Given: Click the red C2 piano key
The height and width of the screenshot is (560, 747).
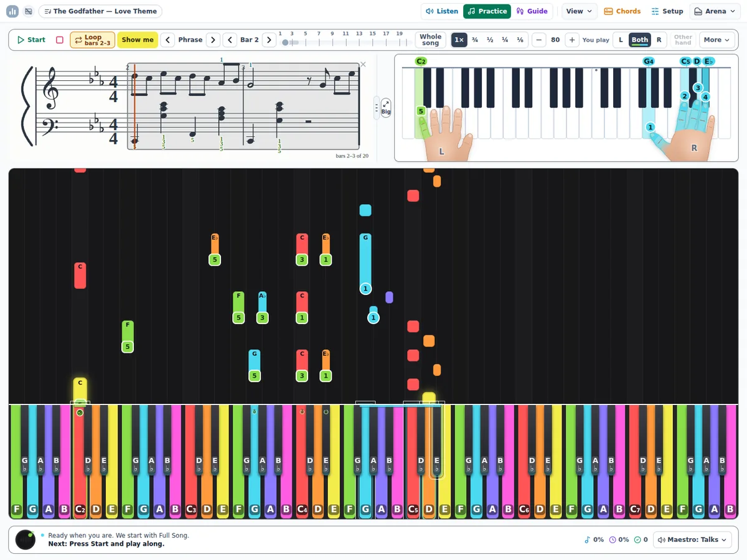Looking at the screenshot, I should coord(80,461).
